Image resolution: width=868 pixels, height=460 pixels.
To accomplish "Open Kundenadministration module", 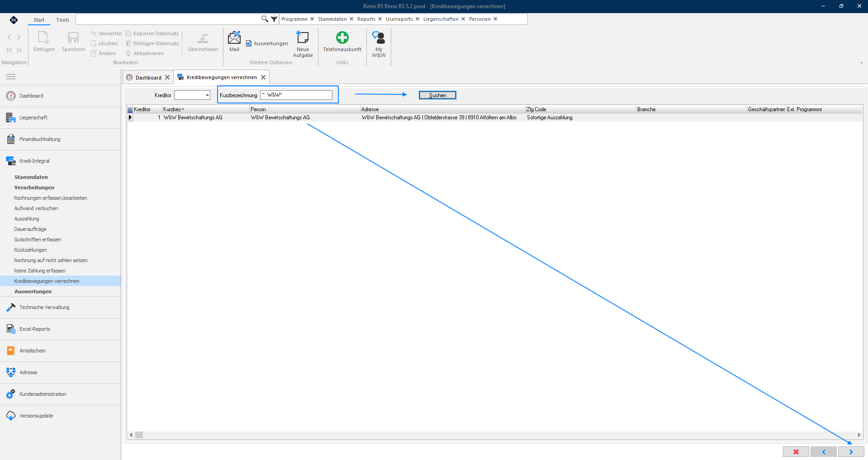I will coord(60,394).
